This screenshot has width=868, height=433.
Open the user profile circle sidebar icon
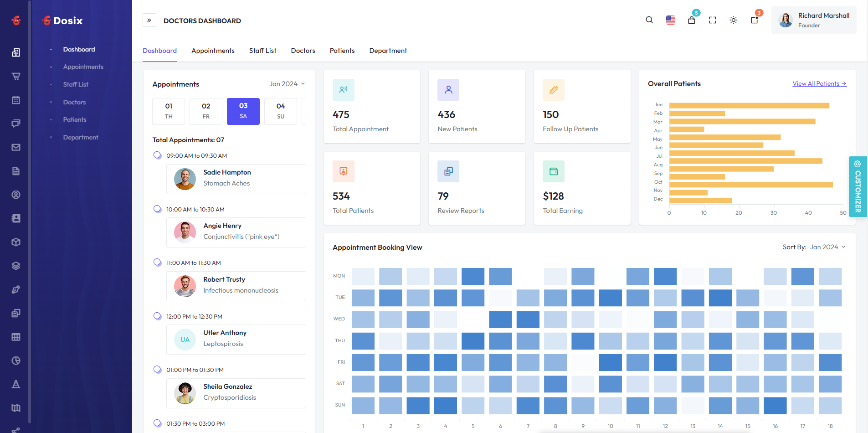16,195
